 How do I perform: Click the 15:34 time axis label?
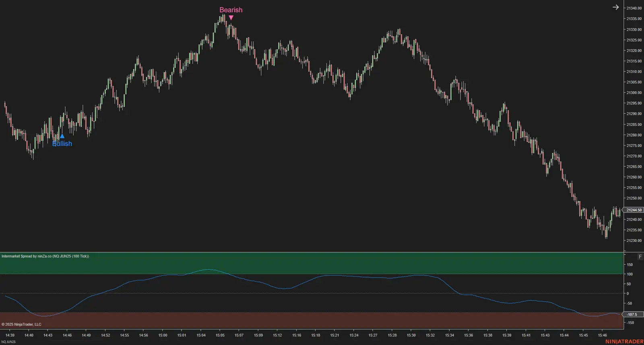449,335
